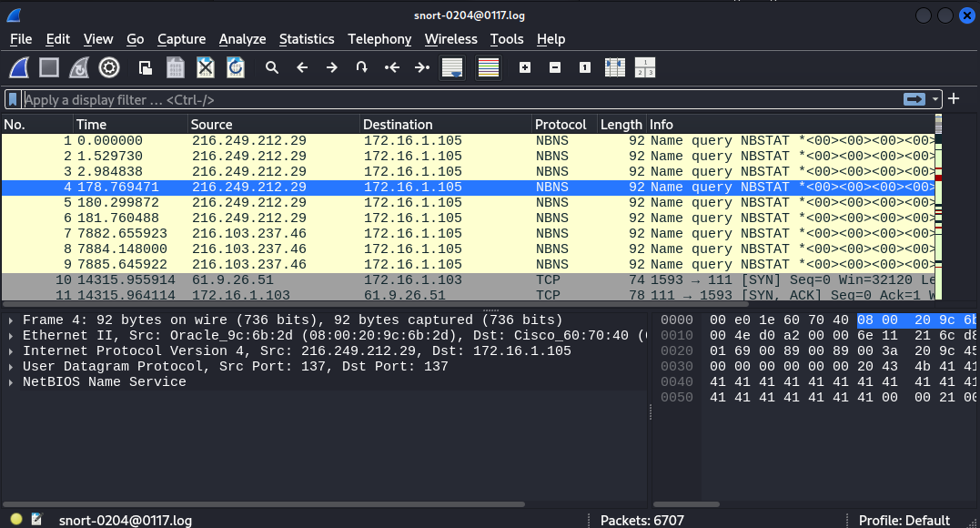
Task: Jump to the first packet
Action: pos(392,67)
